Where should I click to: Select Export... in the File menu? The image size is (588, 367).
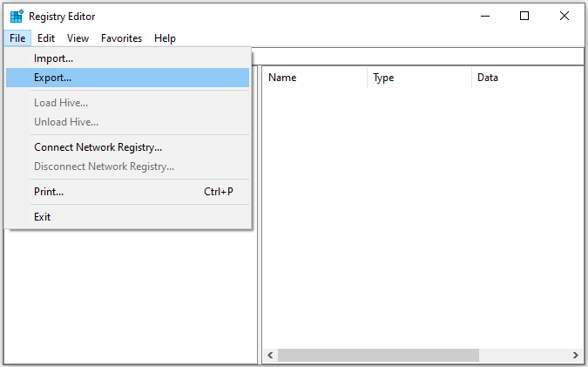(x=127, y=78)
